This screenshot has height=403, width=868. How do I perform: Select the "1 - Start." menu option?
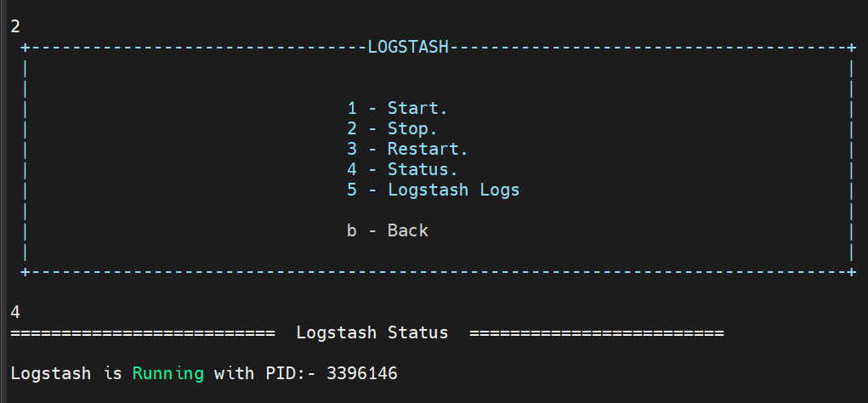397,108
